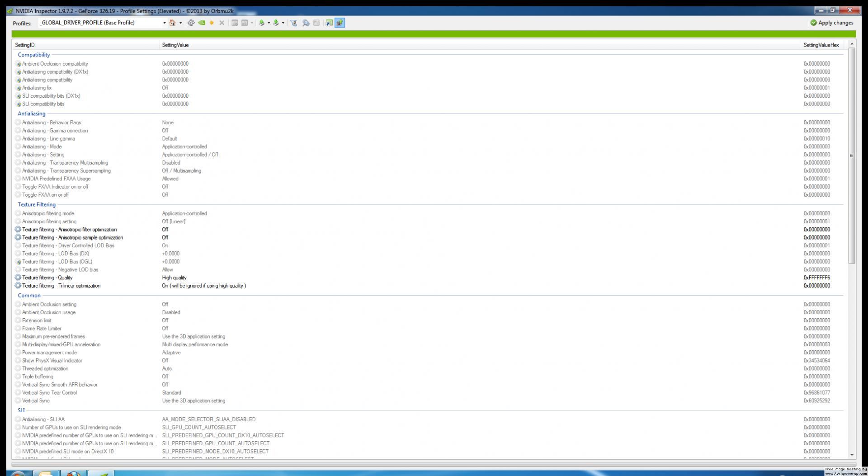
Task: Toggle the highlighted toolbar button at the far right of the icon row
Action: click(340, 23)
